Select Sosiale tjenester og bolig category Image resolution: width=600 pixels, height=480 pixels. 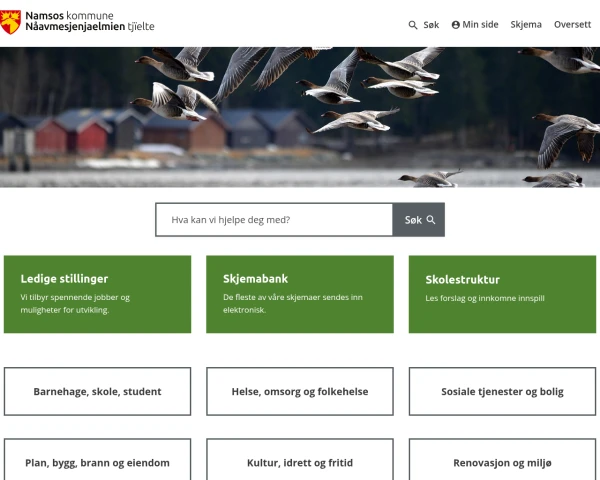click(502, 391)
